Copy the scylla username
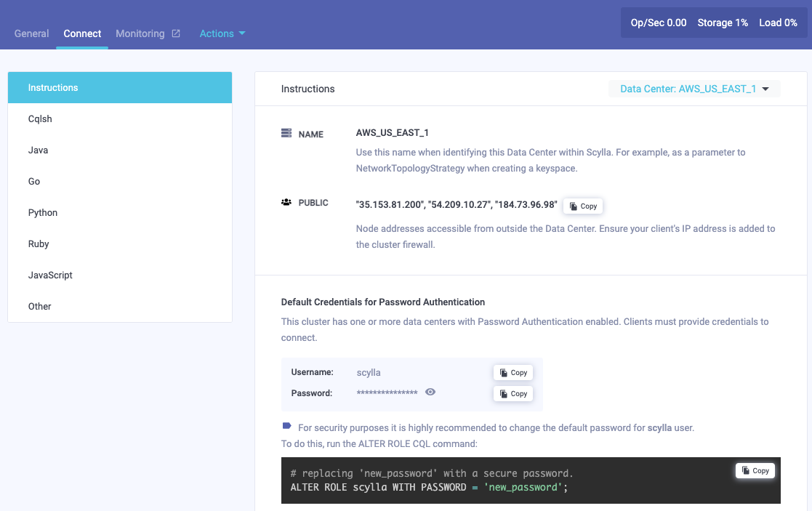The width and height of the screenshot is (812, 511). (x=512, y=373)
